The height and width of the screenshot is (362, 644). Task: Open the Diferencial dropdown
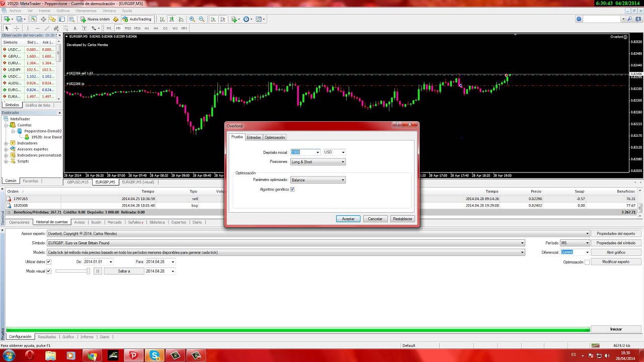tap(587, 252)
